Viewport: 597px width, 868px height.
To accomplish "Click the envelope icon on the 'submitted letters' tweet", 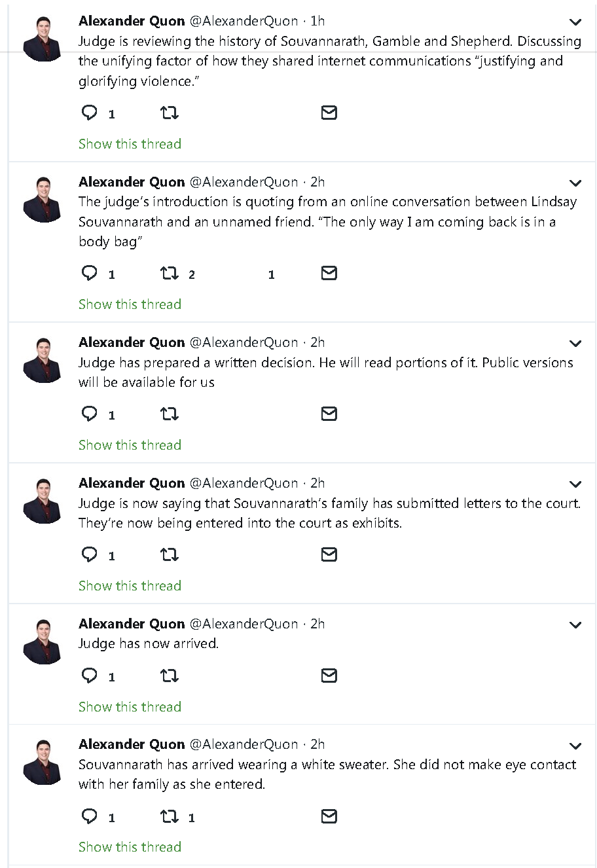I will point(329,554).
